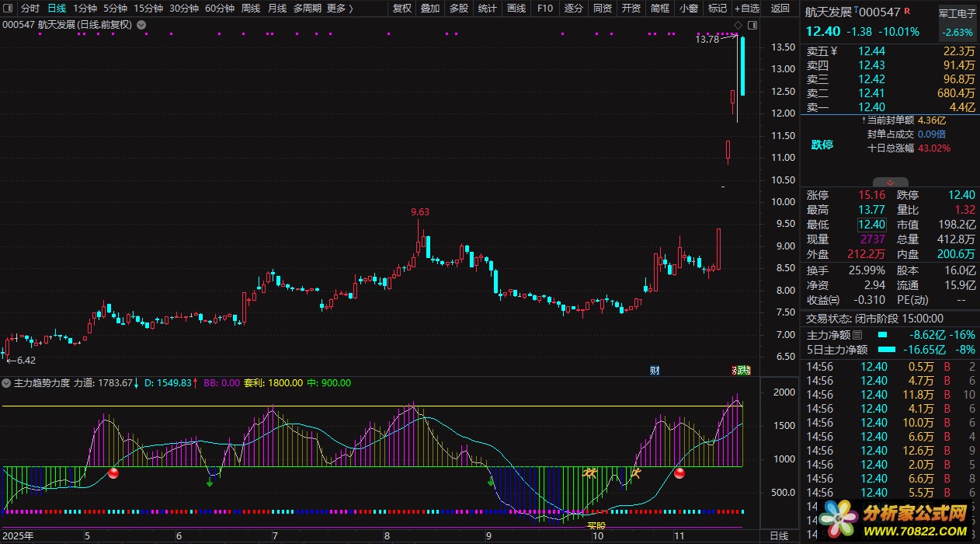Toggle 小窗 mini window mode
Screen dimensions: 980x544
coord(688,9)
